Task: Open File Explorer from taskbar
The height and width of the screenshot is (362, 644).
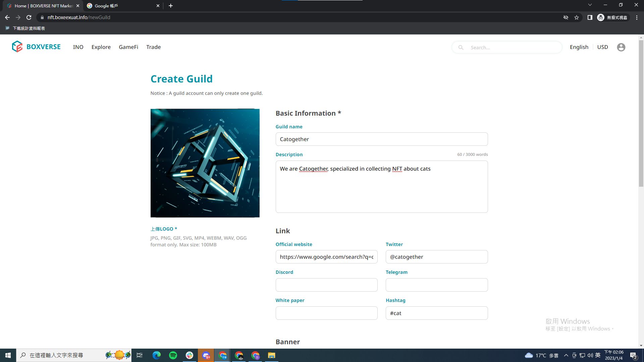Action: 271,355
